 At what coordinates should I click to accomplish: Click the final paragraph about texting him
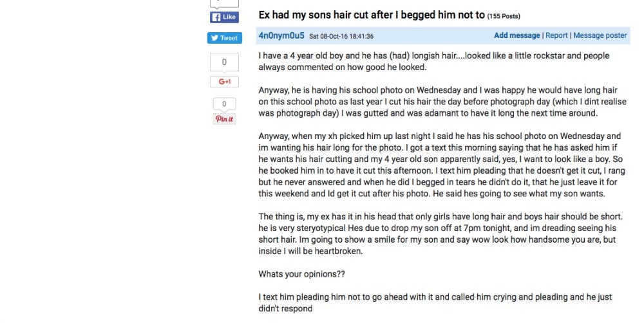435,303
